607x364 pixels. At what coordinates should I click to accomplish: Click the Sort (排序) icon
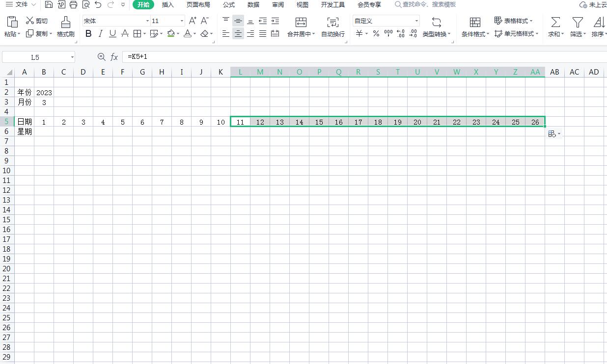click(x=599, y=22)
